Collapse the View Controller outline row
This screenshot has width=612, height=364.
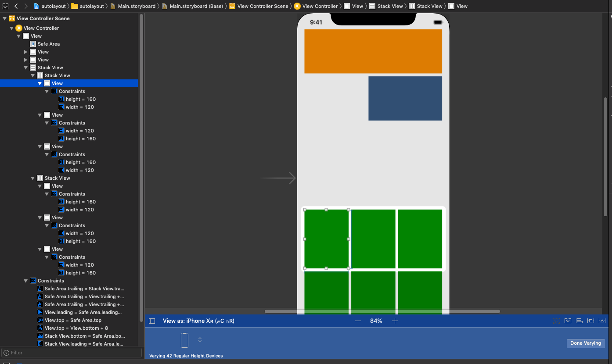[x=12, y=28]
